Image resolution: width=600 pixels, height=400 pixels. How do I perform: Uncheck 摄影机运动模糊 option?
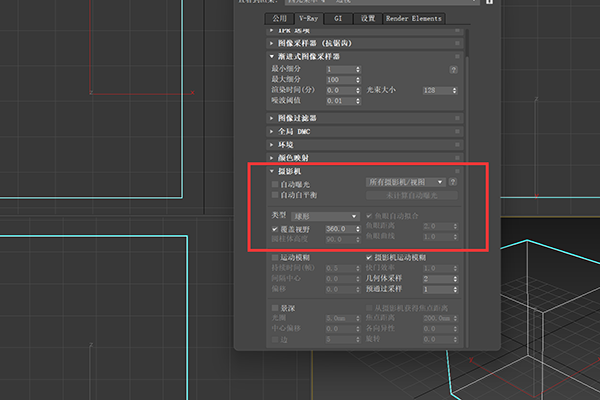[x=371, y=257]
